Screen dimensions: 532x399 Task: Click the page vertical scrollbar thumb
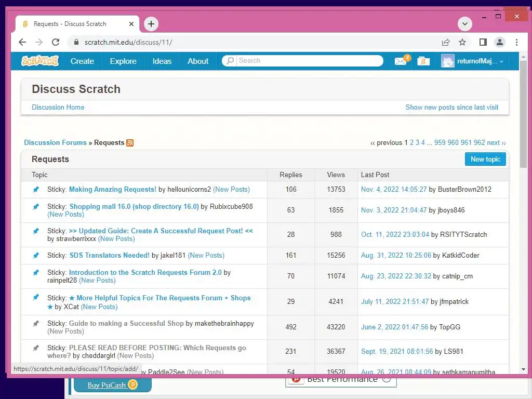pos(523,114)
